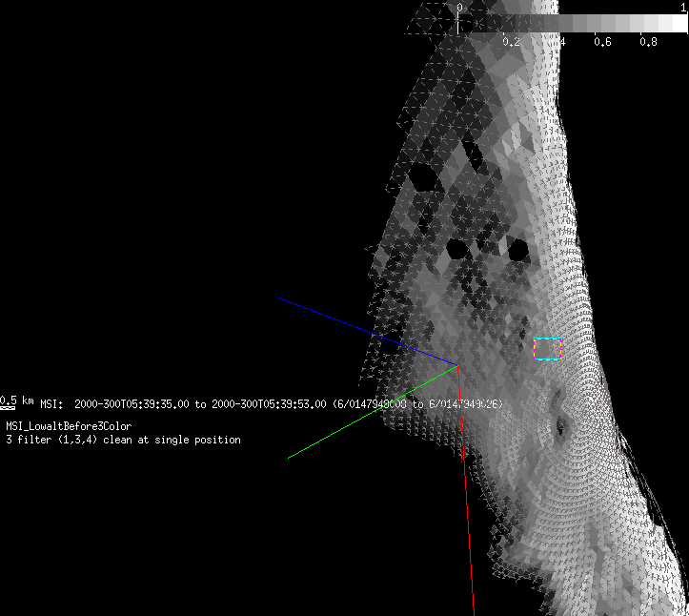
Task: Click the cyan MSI footprint rectangle
Action: coord(547,348)
